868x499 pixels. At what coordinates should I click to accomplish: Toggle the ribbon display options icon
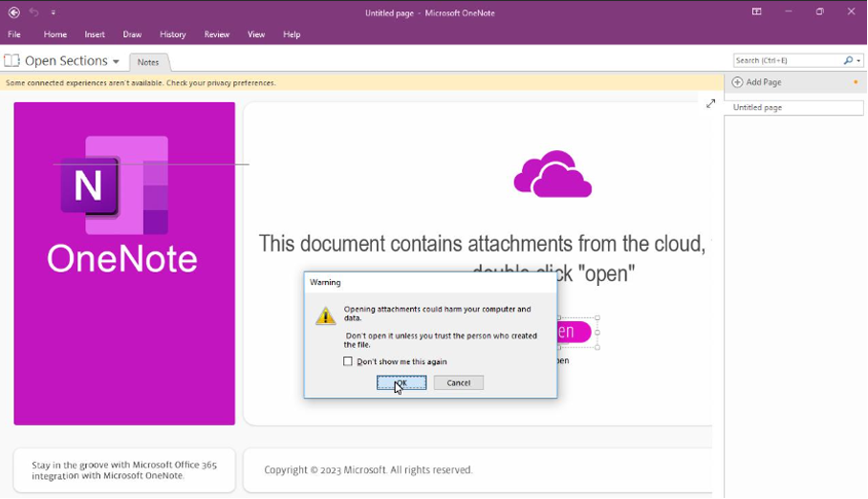756,11
